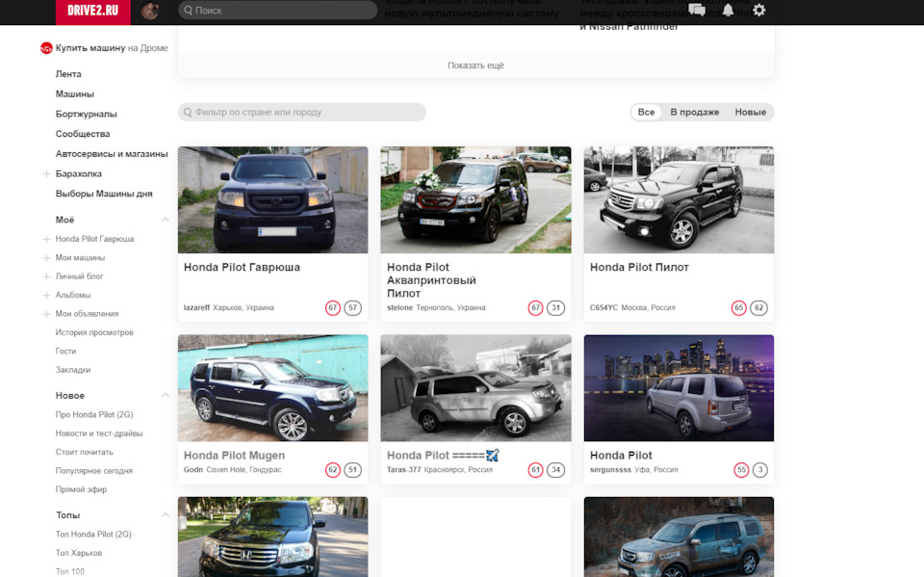924x577 pixels.
Task: Click the grey 31 counter on stelone card
Action: click(x=555, y=308)
